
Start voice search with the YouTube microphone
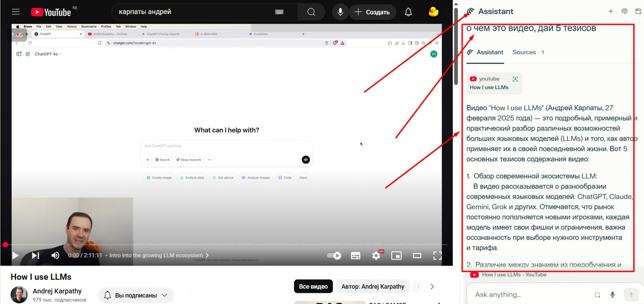pos(341,12)
